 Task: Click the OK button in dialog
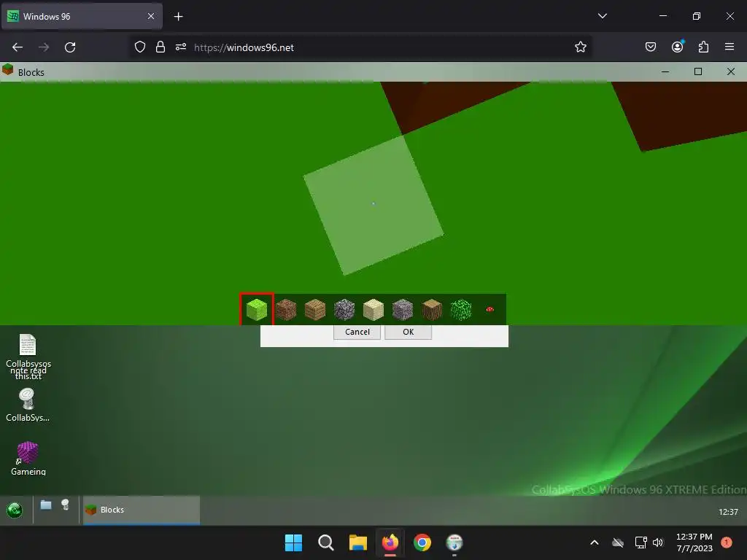click(409, 332)
